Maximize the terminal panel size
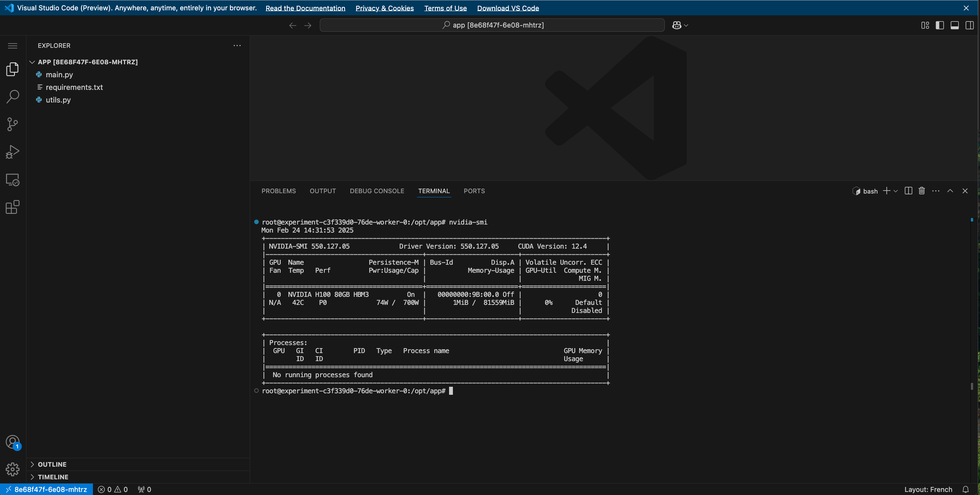 pyautogui.click(x=950, y=191)
